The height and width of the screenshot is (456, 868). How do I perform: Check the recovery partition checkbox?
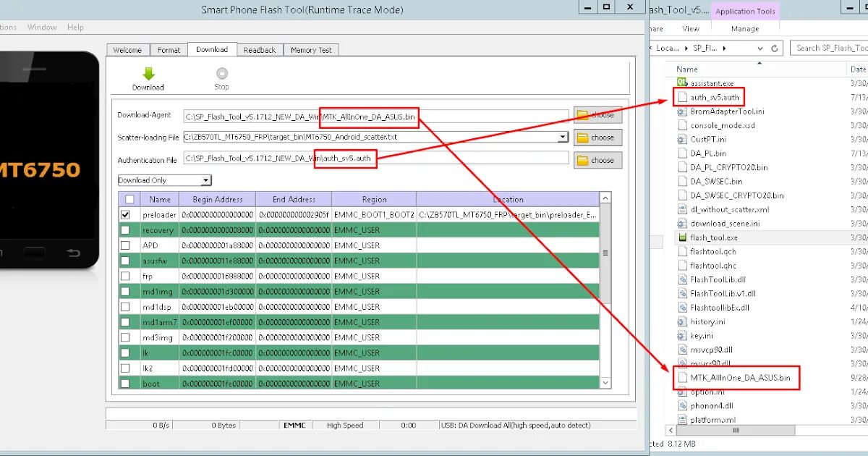click(x=126, y=230)
